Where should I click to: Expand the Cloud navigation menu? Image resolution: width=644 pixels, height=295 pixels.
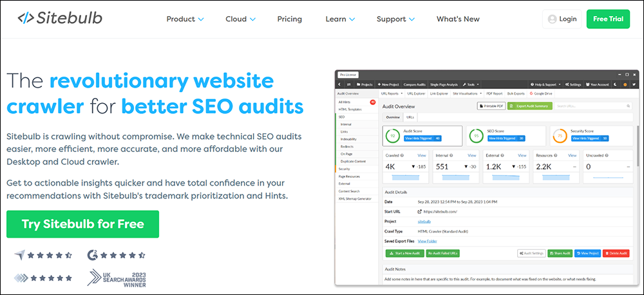click(x=240, y=19)
